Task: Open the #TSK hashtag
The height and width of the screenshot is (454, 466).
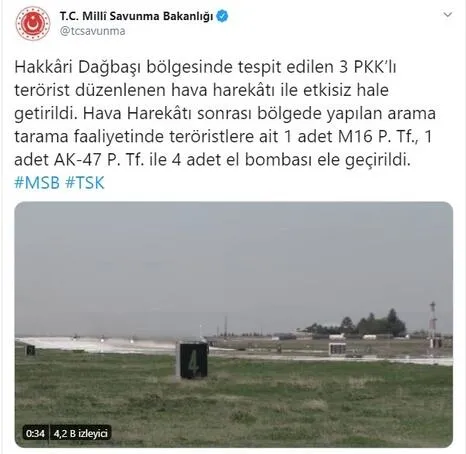Action: 85,183
